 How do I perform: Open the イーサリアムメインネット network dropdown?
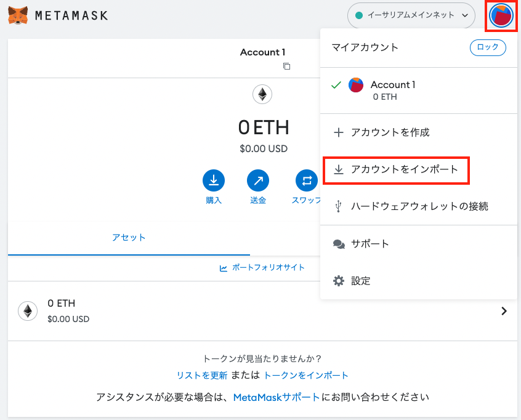(411, 15)
